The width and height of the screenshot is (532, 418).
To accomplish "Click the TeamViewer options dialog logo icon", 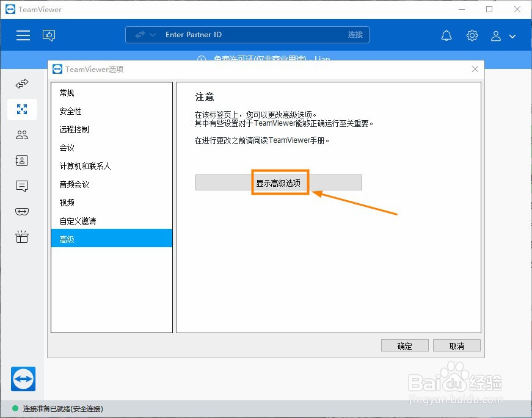I will pos(57,69).
